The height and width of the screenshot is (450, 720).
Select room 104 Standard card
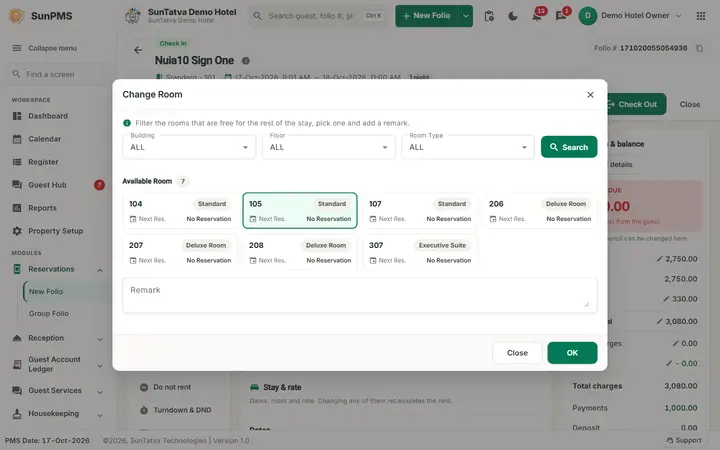coord(180,211)
